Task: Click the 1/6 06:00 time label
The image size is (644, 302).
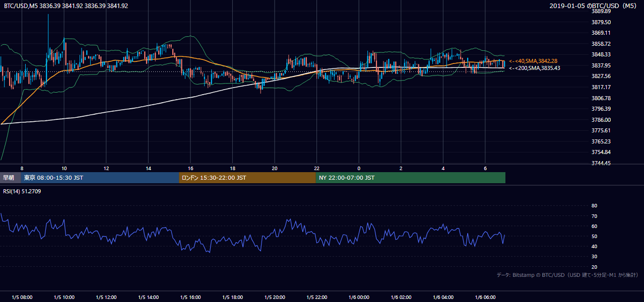Action: 486,297
